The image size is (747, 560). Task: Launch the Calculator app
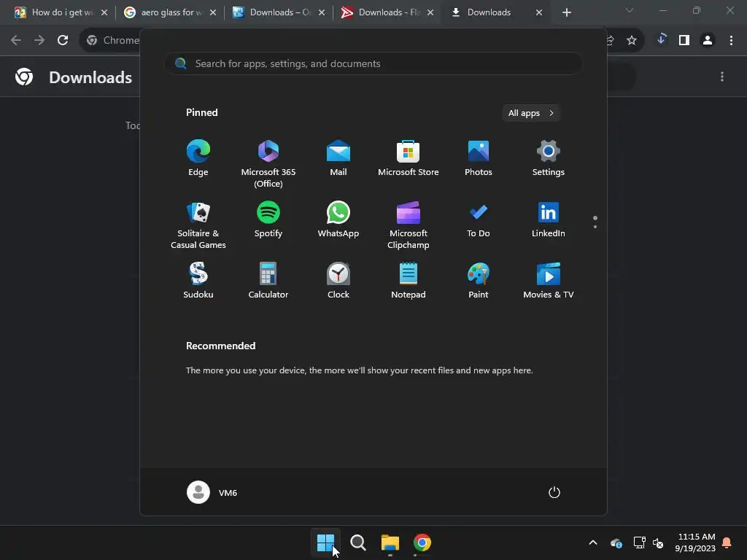tap(268, 281)
